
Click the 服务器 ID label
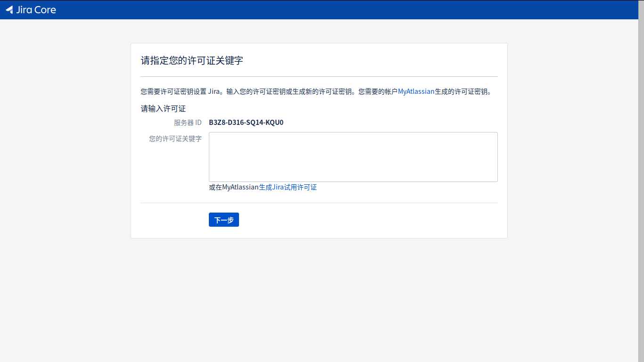click(188, 123)
